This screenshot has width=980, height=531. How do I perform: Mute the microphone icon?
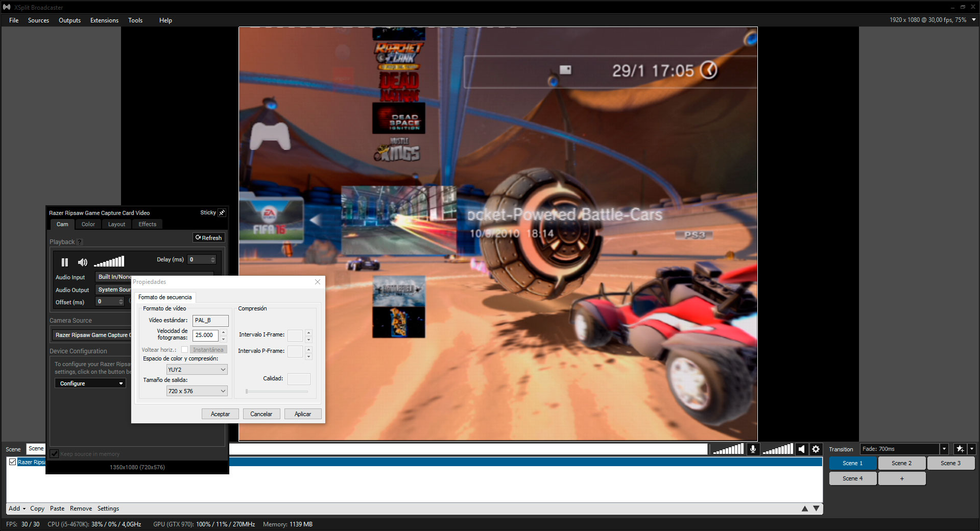(x=753, y=449)
